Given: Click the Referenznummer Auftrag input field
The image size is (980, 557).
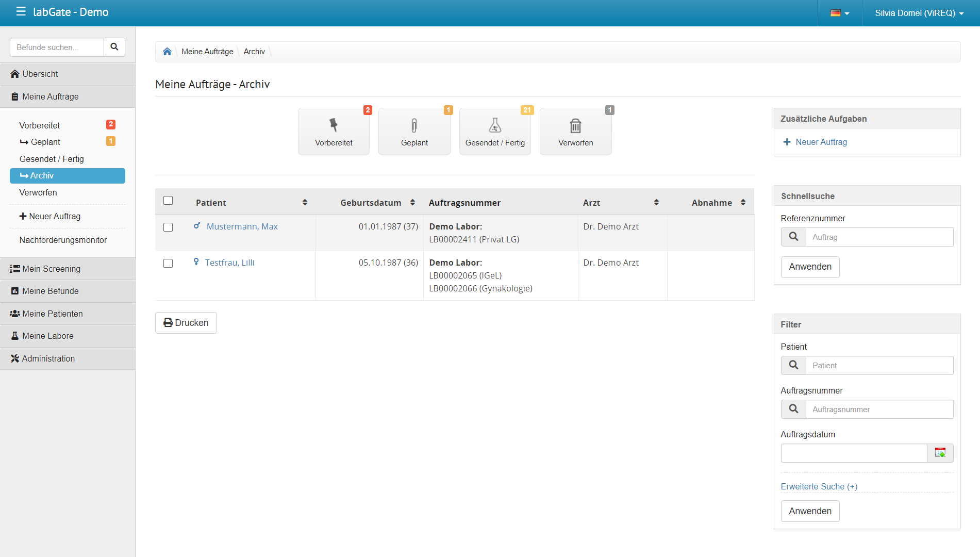Looking at the screenshot, I should [879, 237].
